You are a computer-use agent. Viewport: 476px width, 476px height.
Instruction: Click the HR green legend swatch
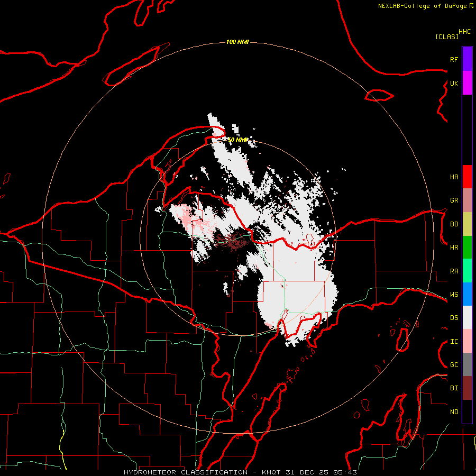[467, 248]
